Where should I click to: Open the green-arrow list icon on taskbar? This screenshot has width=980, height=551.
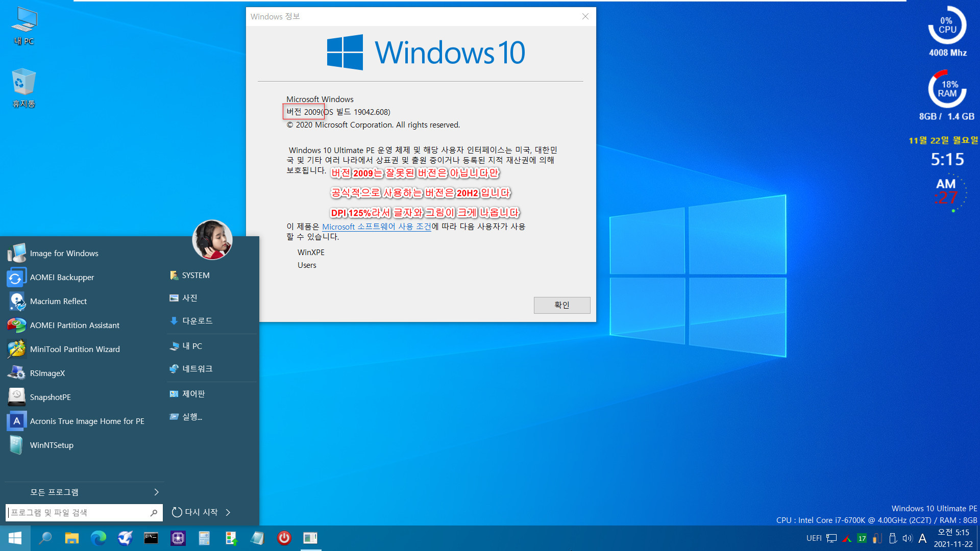point(231,538)
